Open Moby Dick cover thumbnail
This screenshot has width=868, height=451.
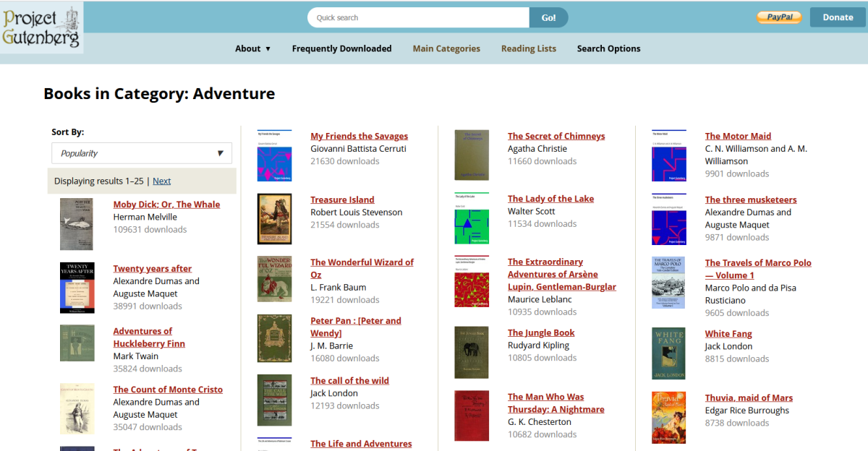(77, 224)
